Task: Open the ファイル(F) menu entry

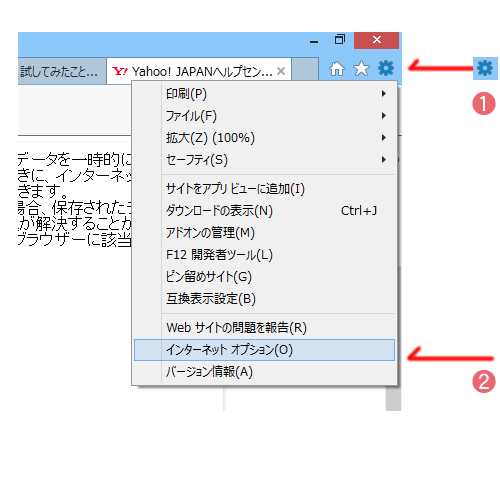Action: pyautogui.click(x=264, y=116)
